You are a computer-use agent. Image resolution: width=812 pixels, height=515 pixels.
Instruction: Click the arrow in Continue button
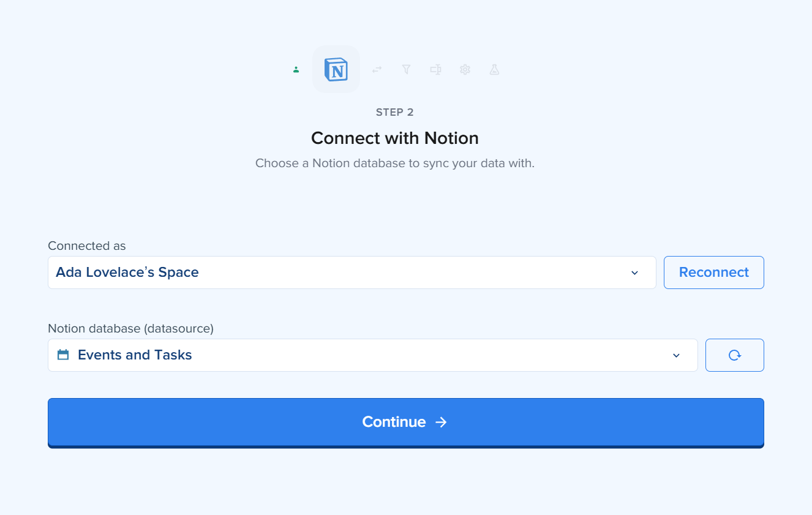click(441, 422)
